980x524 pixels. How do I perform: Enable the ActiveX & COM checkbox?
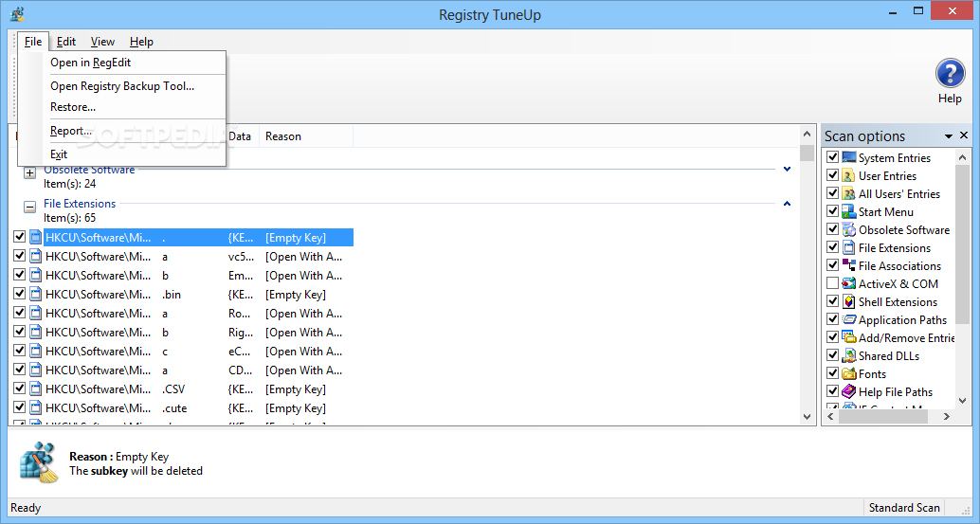coord(832,283)
